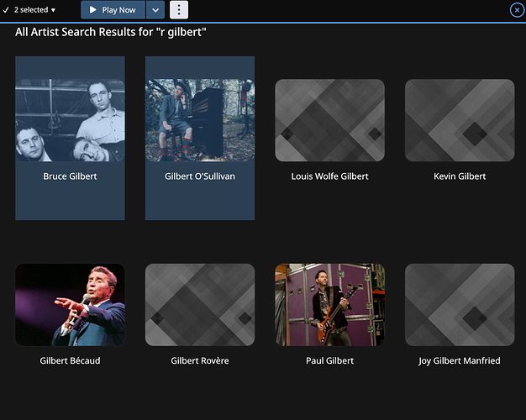Select the Gilbert Bécaud artist photo
This screenshot has width=526, height=420.
70,305
